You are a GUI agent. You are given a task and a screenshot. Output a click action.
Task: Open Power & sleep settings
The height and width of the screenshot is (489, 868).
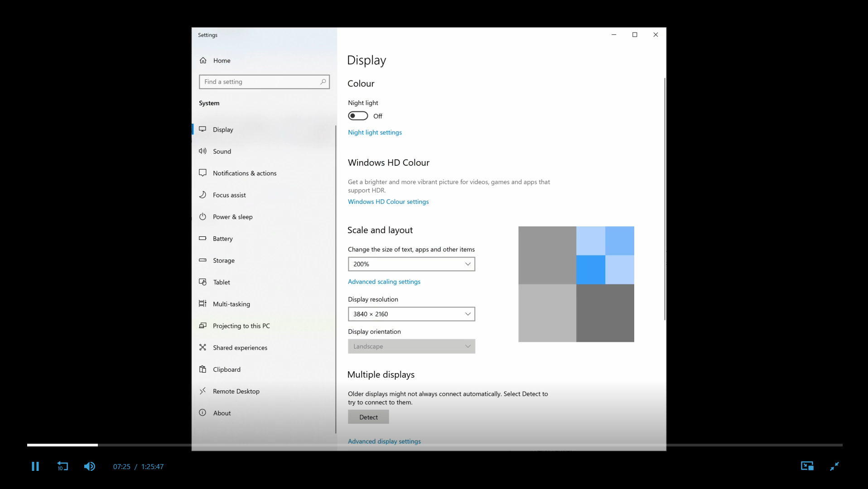click(x=264, y=216)
